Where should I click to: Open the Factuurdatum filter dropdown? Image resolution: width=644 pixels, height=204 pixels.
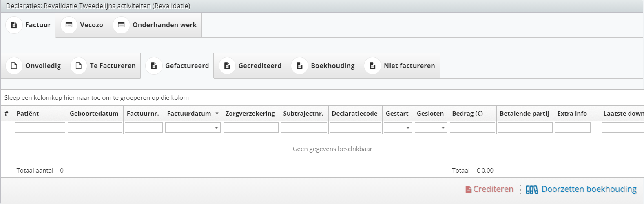click(216, 128)
